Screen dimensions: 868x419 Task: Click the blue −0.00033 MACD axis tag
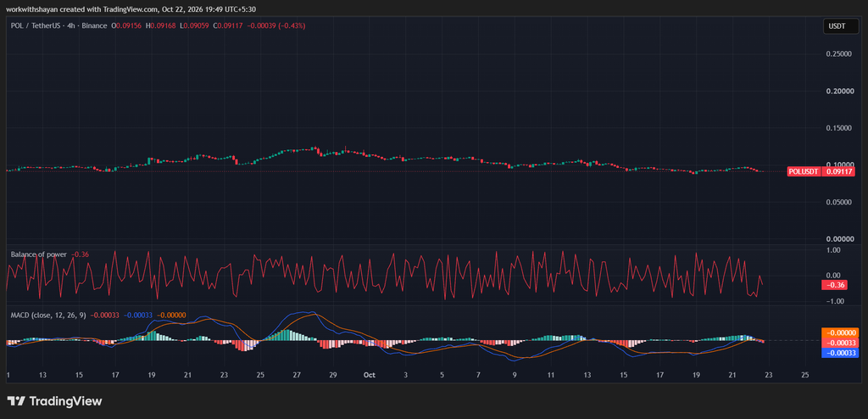pyautogui.click(x=839, y=353)
